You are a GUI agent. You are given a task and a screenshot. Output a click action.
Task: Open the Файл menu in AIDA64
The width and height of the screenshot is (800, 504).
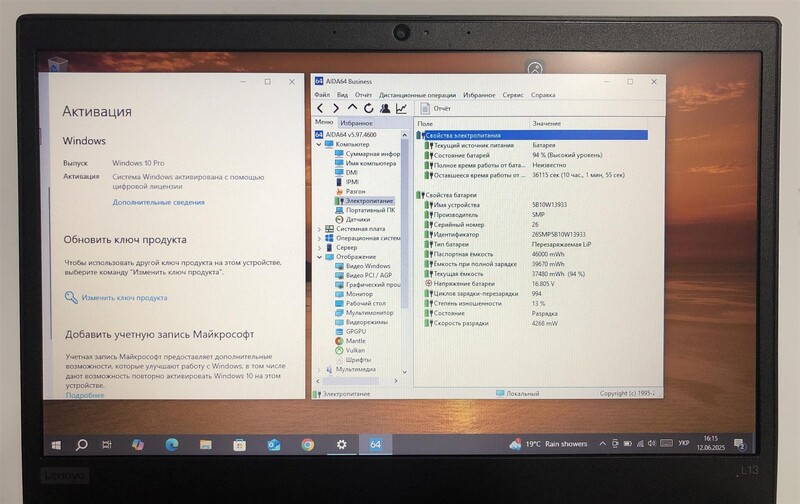tap(322, 95)
